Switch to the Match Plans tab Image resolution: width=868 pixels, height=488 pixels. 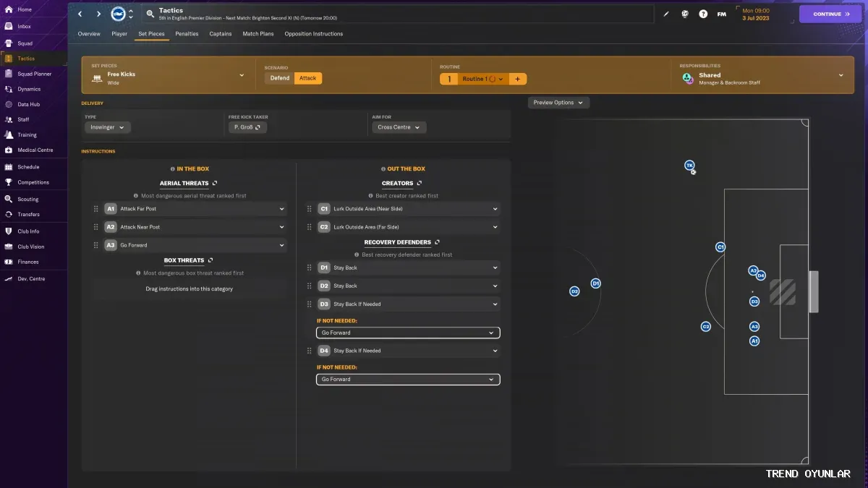[258, 34]
